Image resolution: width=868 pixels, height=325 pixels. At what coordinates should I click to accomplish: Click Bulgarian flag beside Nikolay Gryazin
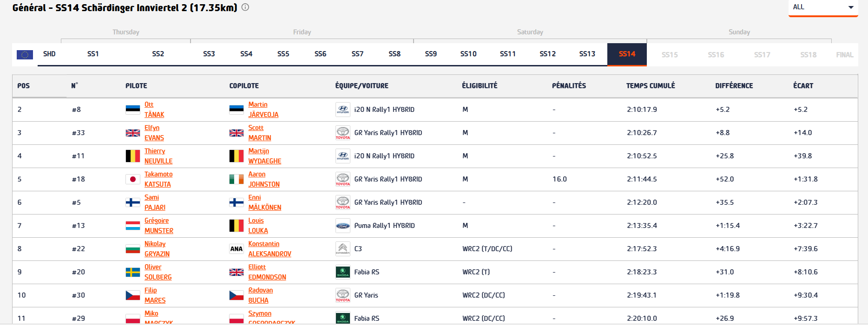(x=133, y=249)
